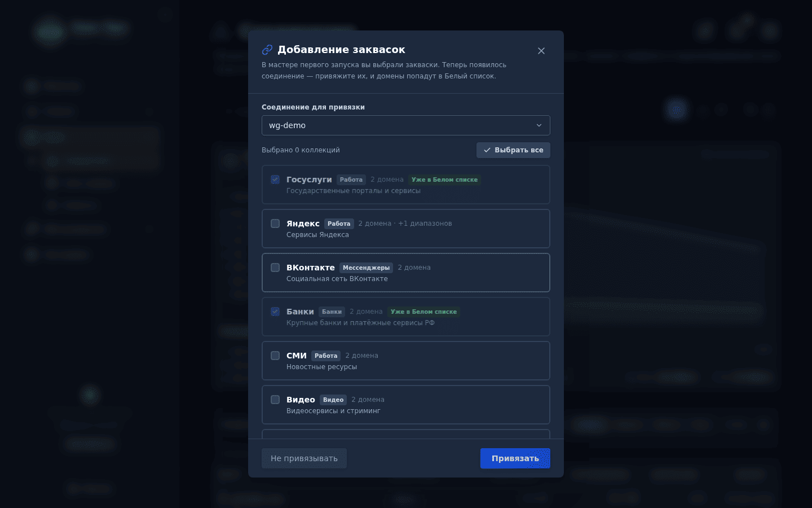The height and width of the screenshot is (508, 812).
Task: Click the Уже в Белом списке badge on Банки
Action: 423,312
